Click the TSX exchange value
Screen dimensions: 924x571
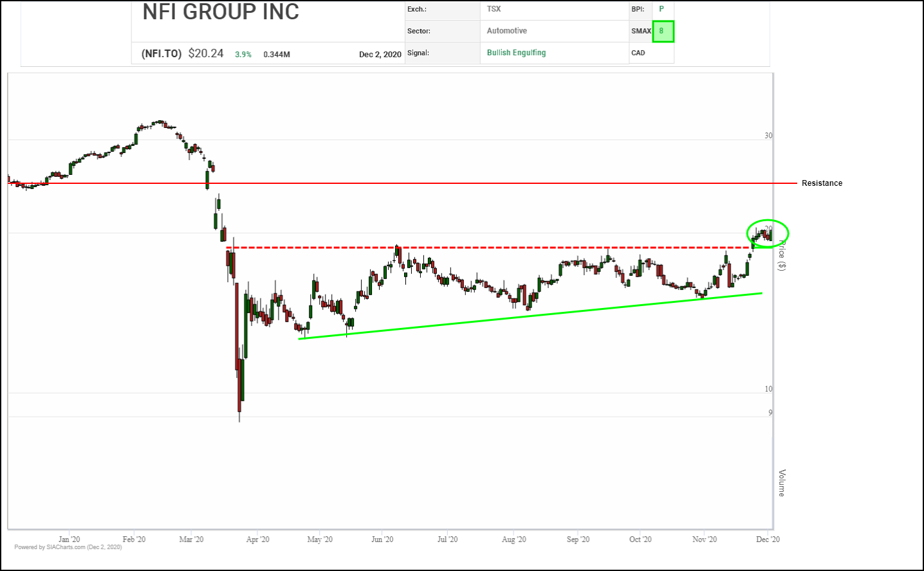[x=494, y=9]
